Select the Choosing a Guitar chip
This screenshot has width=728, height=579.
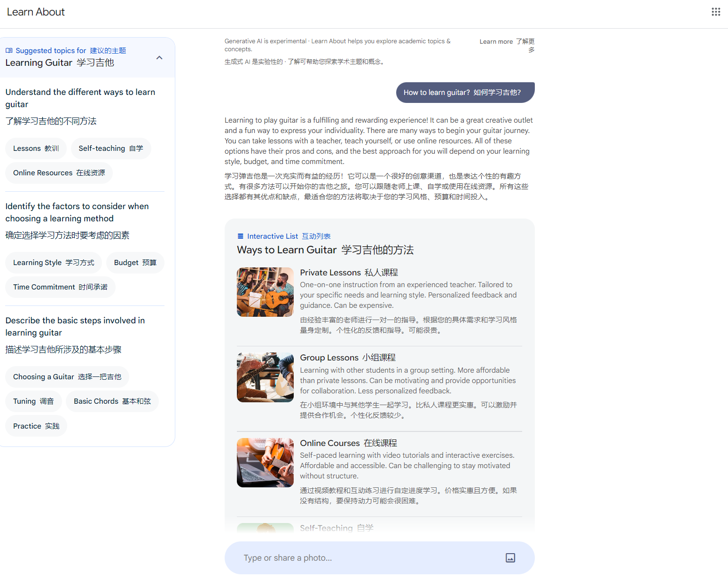coord(67,377)
